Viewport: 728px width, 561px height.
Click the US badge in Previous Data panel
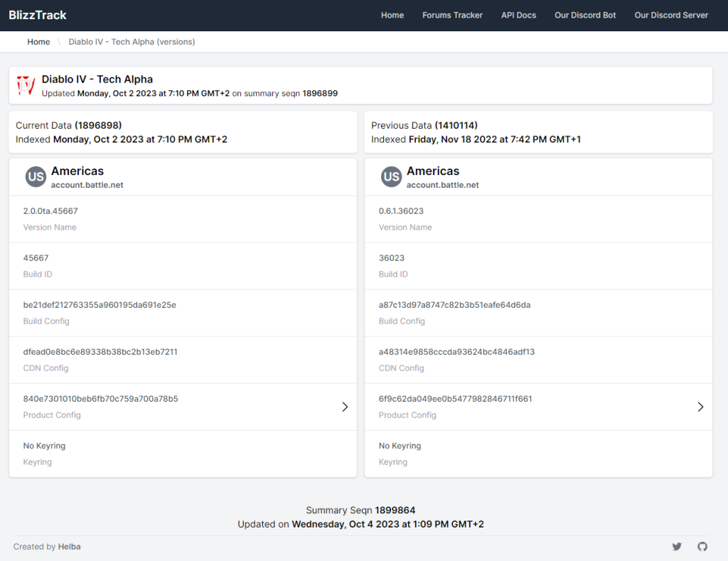pyautogui.click(x=391, y=177)
